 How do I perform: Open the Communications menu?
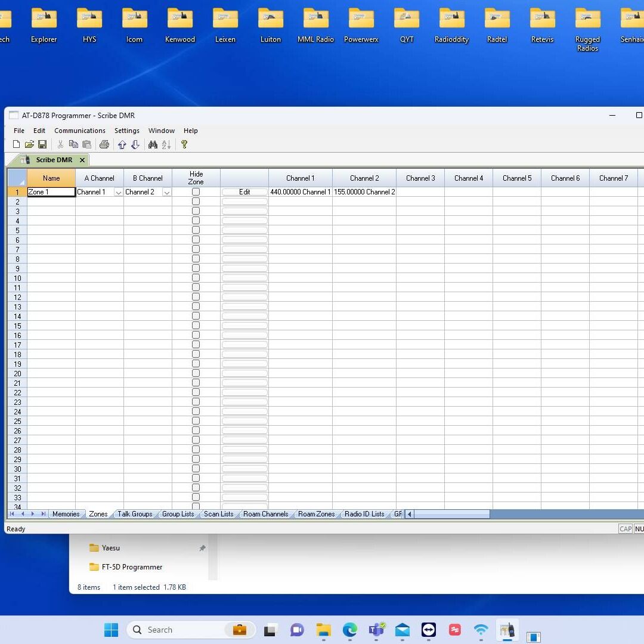[x=80, y=131]
